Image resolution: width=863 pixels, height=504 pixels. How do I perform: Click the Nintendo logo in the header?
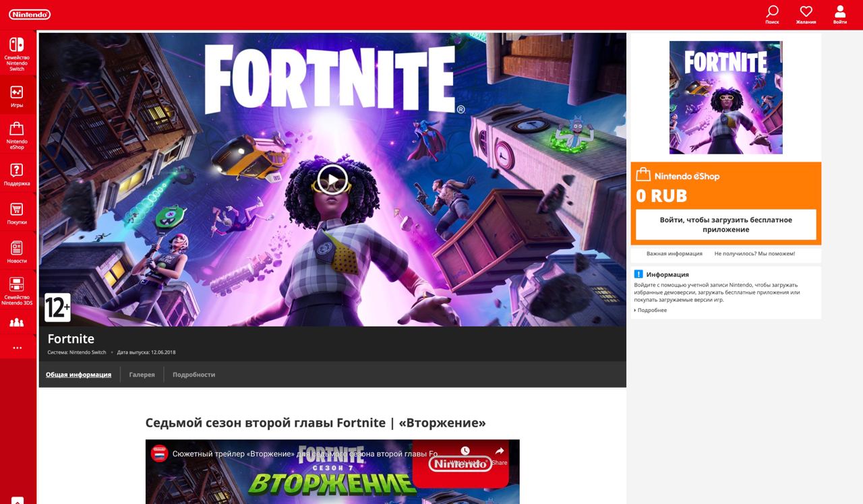point(30,14)
